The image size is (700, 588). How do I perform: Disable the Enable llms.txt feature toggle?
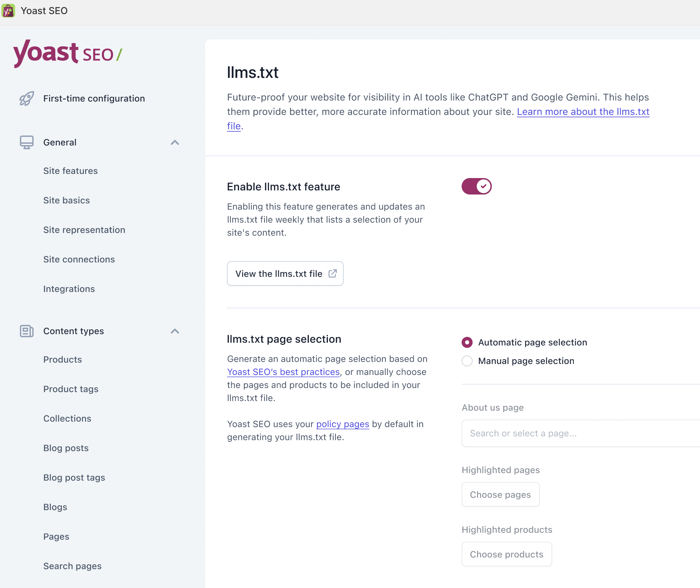click(x=476, y=186)
